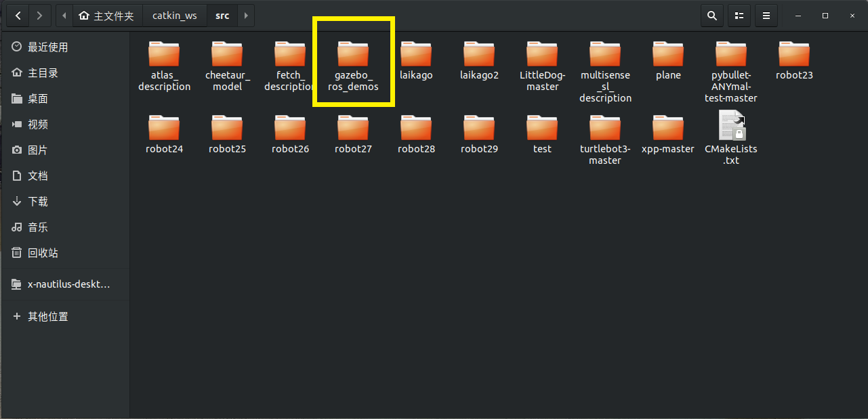Open 回收站 in the sidebar
868x419 pixels.
(x=65, y=253)
